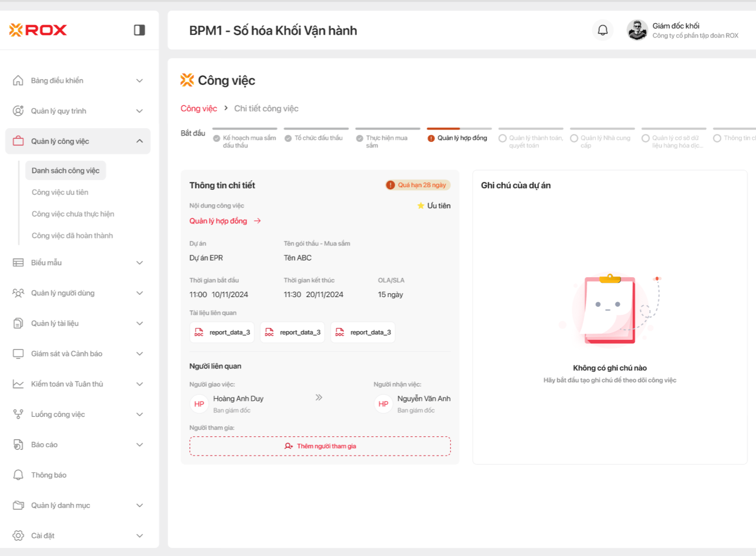
Task: Click the Ưu tiên star icon
Action: pos(421,206)
